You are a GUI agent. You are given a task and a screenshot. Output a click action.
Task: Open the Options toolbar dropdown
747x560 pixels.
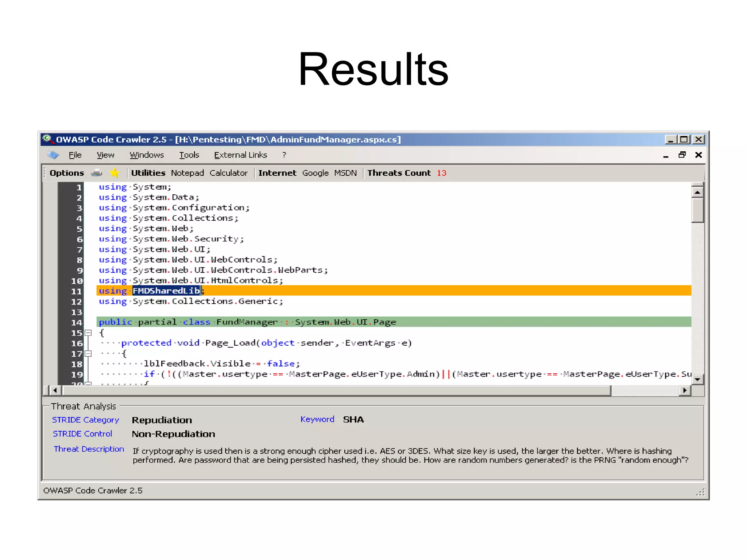[x=67, y=173]
